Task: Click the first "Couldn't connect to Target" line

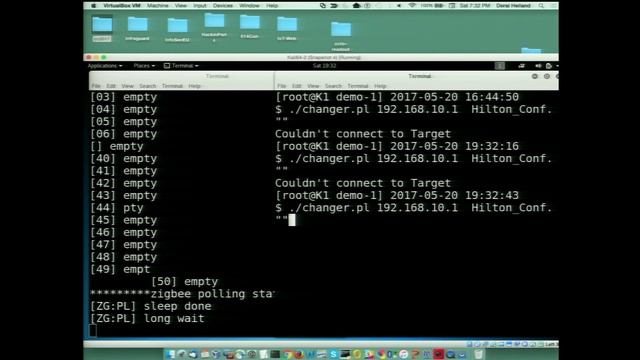Action: point(363,134)
